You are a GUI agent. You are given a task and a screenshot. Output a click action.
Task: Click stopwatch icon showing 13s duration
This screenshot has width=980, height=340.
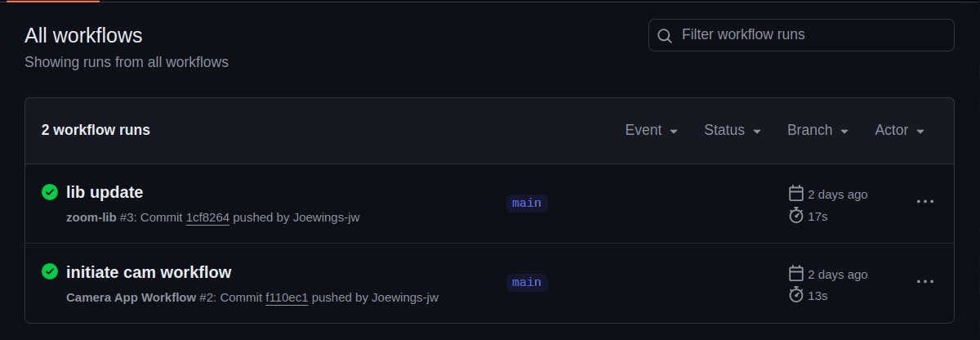point(796,295)
